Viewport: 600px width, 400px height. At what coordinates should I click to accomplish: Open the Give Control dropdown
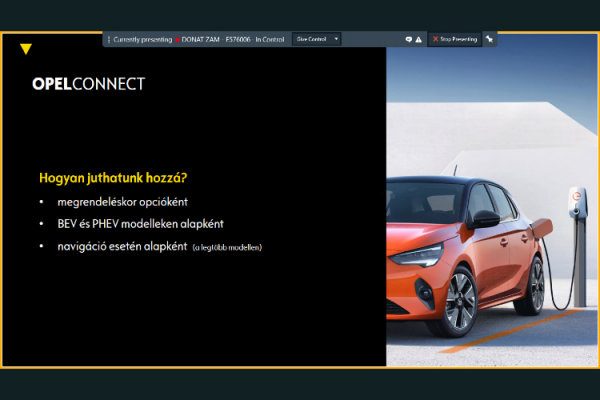[318, 39]
